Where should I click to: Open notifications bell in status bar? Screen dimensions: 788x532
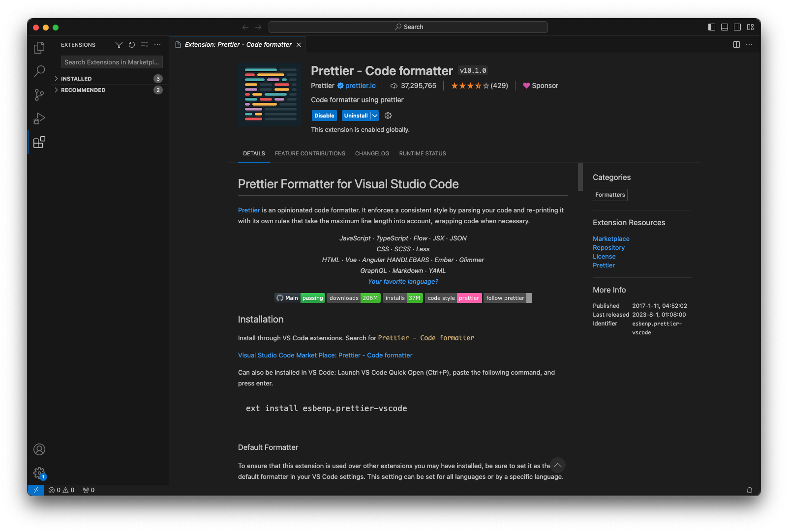click(x=750, y=490)
